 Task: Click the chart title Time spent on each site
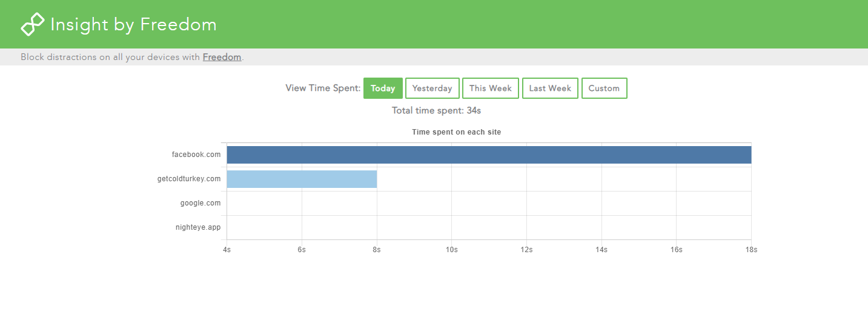pos(457,132)
